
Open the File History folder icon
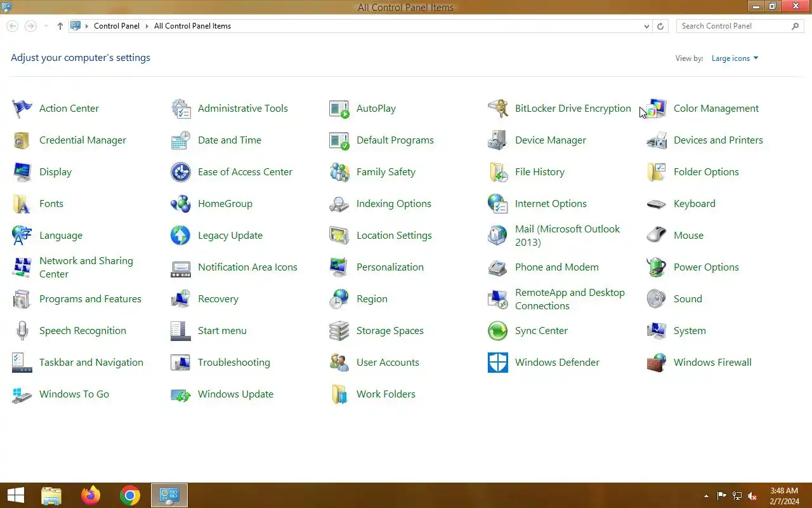tap(498, 172)
